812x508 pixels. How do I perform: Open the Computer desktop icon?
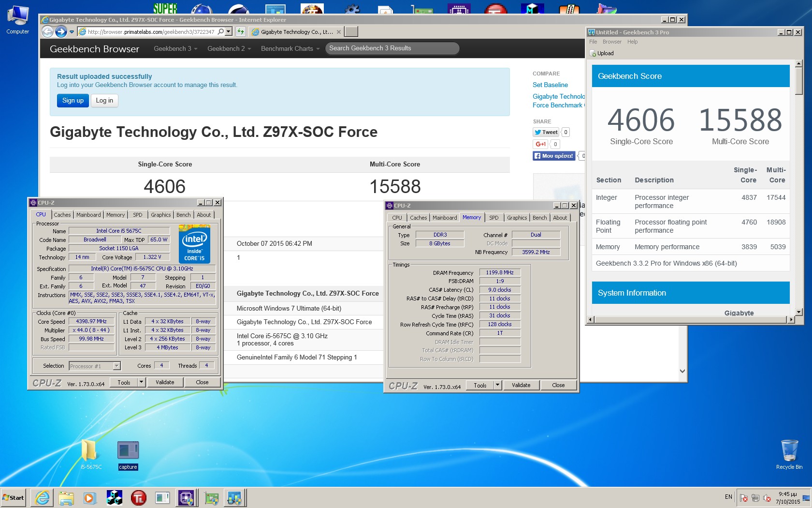(x=17, y=19)
